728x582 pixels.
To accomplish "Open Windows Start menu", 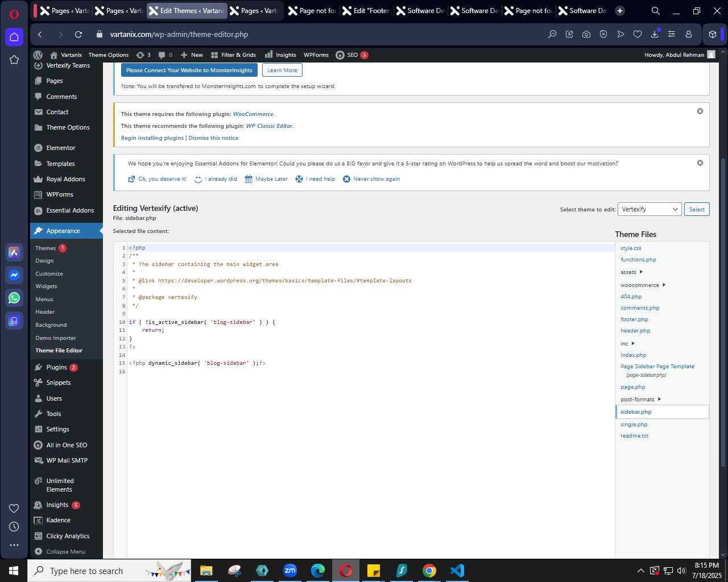I will 14,571.
